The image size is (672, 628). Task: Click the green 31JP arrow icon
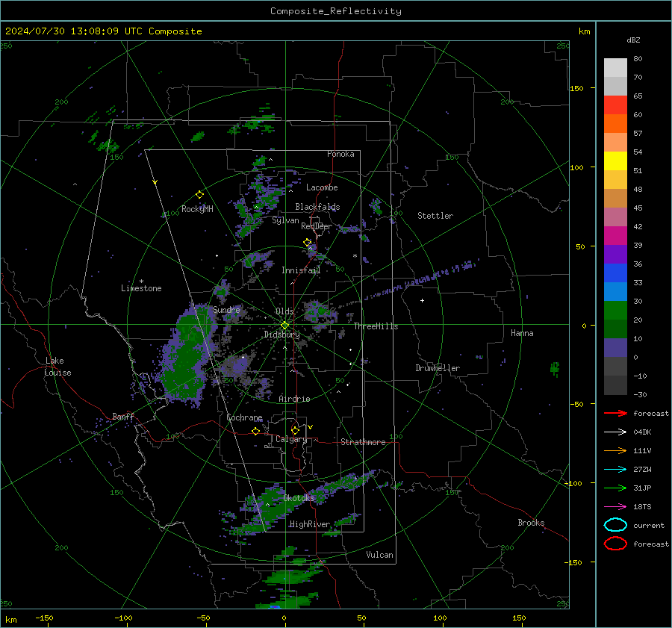[x=615, y=488]
